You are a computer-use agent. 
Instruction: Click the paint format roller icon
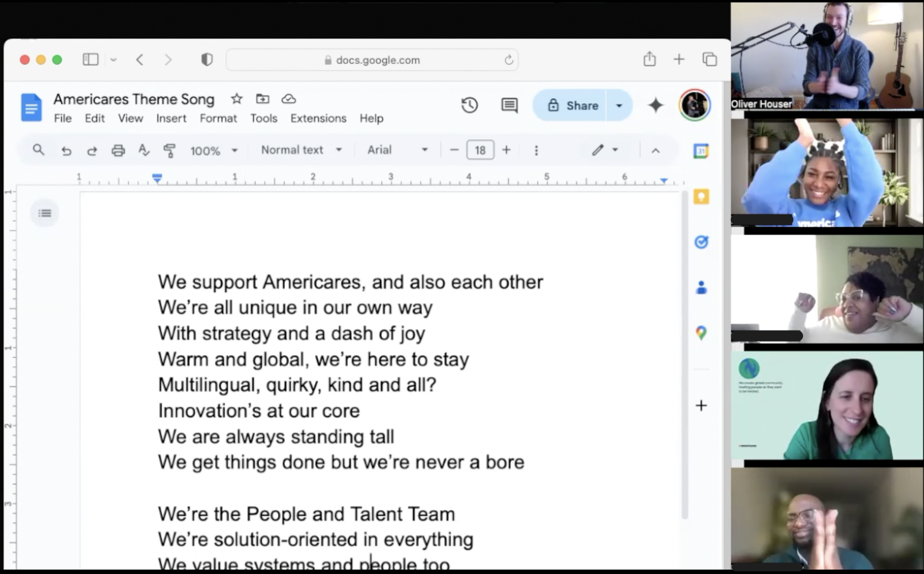coord(169,150)
